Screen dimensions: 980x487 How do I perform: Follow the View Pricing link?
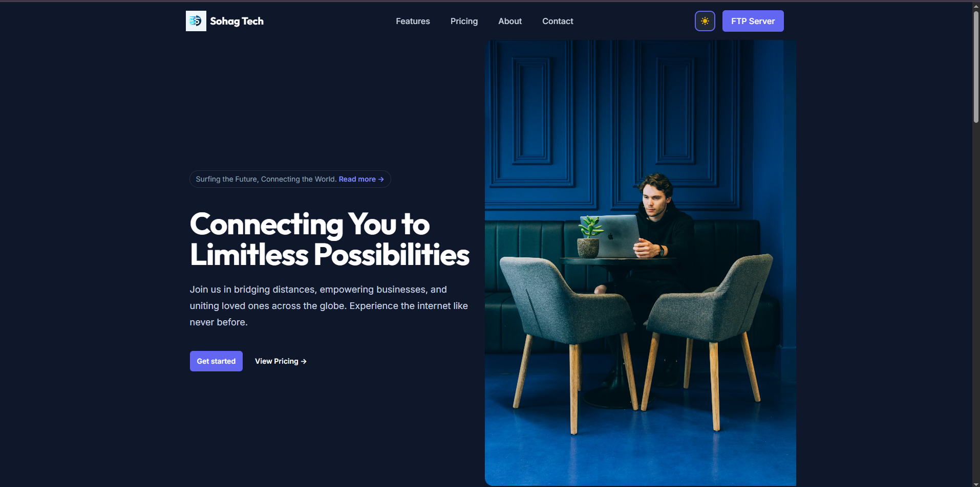click(276, 361)
